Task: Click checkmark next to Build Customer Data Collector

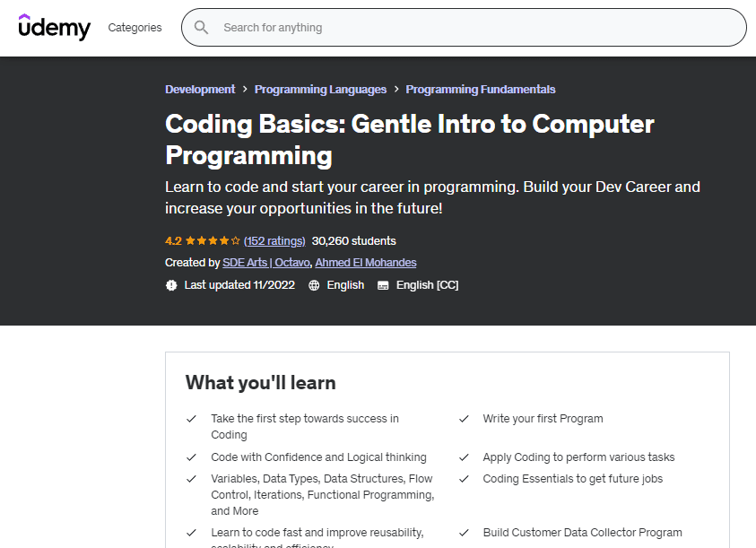Action: (465, 533)
